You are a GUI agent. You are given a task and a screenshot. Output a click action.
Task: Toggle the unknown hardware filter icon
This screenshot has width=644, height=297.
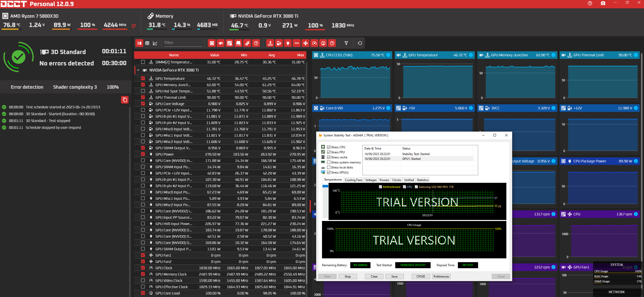[x=256, y=43]
